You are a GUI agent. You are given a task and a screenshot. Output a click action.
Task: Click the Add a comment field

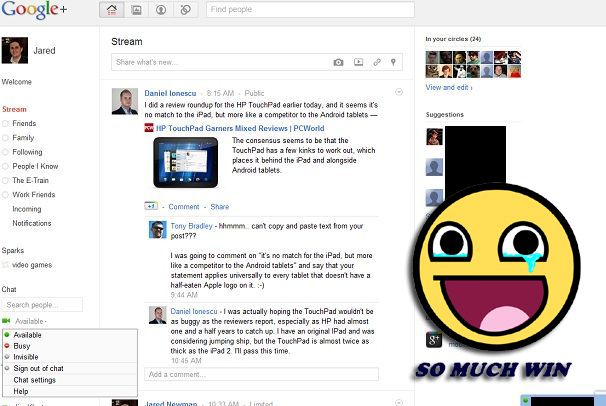[x=261, y=374]
